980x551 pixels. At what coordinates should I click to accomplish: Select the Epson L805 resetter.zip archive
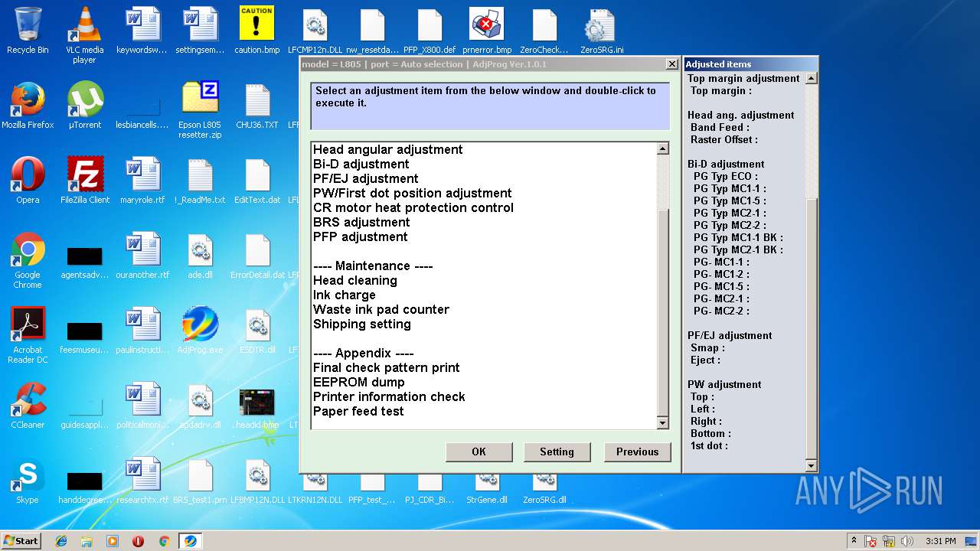click(200, 110)
